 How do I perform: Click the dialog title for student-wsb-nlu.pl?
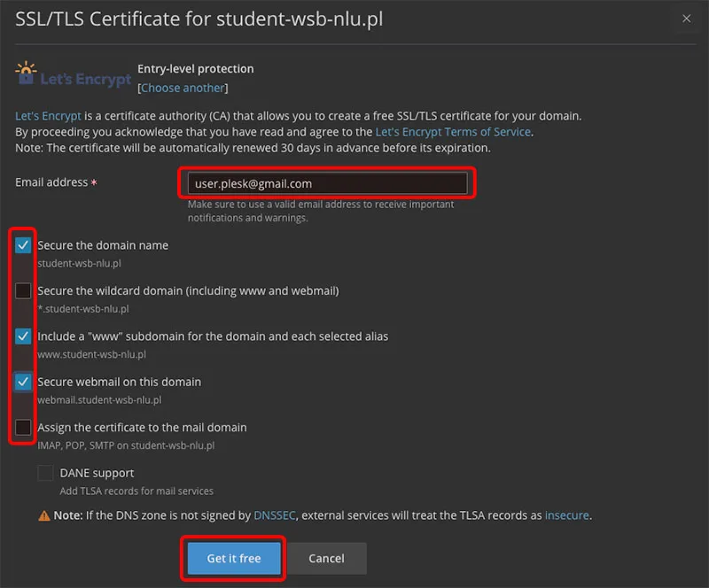coord(199,19)
